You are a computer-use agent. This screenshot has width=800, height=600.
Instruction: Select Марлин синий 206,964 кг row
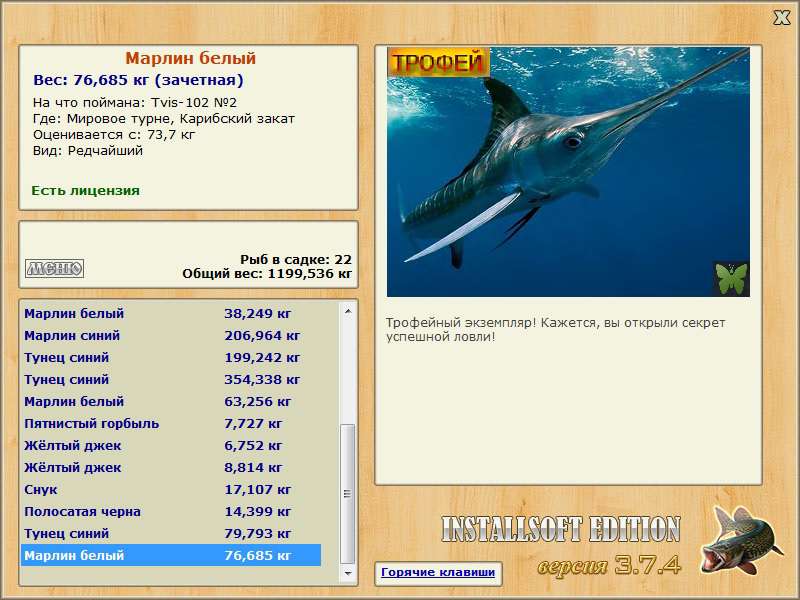(x=171, y=336)
